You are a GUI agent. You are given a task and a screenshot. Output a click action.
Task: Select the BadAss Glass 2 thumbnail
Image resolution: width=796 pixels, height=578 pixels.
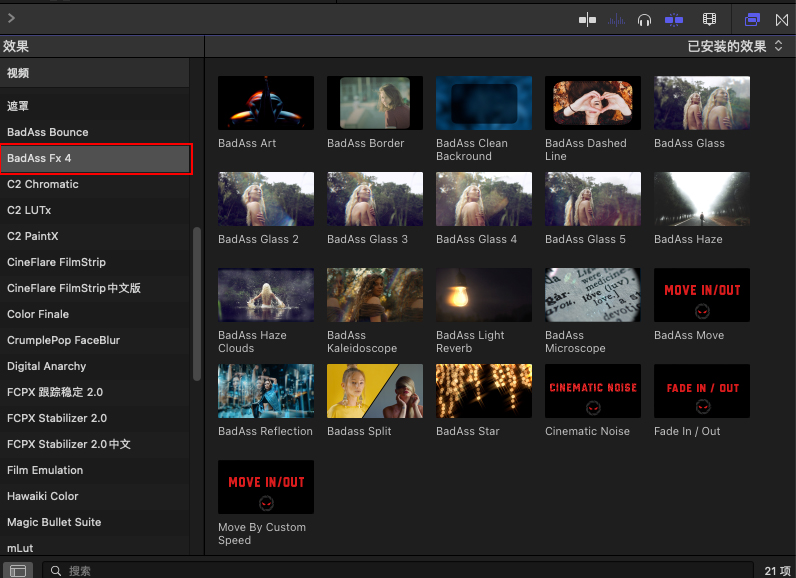tap(266, 199)
